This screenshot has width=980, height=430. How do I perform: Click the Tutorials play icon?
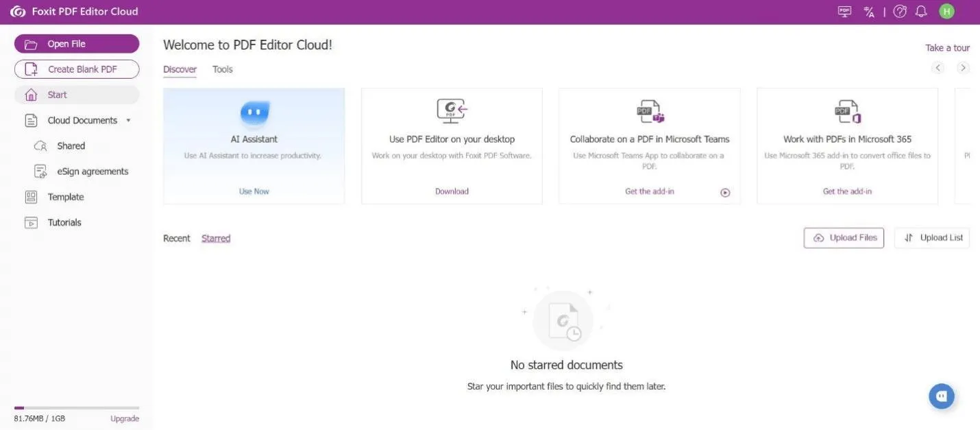(x=31, y=222)
